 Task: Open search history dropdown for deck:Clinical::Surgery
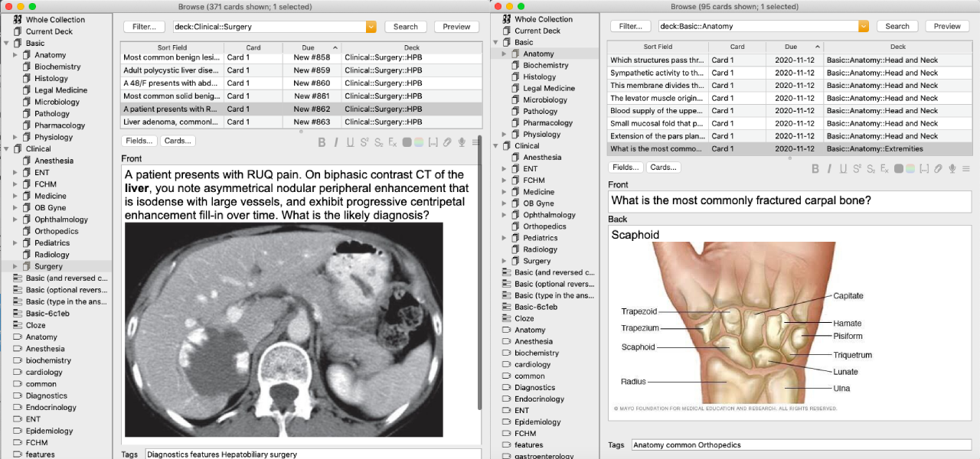point(371,27)
